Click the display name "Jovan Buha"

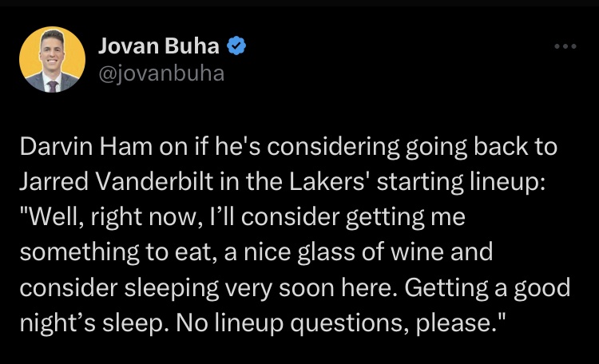[x=158, y=47]
